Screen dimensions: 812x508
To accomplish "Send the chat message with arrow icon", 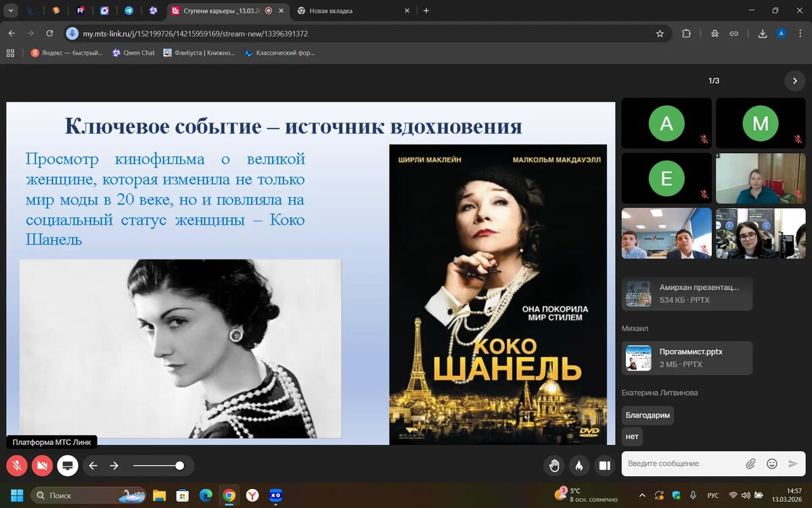I will tap(793, 464).
